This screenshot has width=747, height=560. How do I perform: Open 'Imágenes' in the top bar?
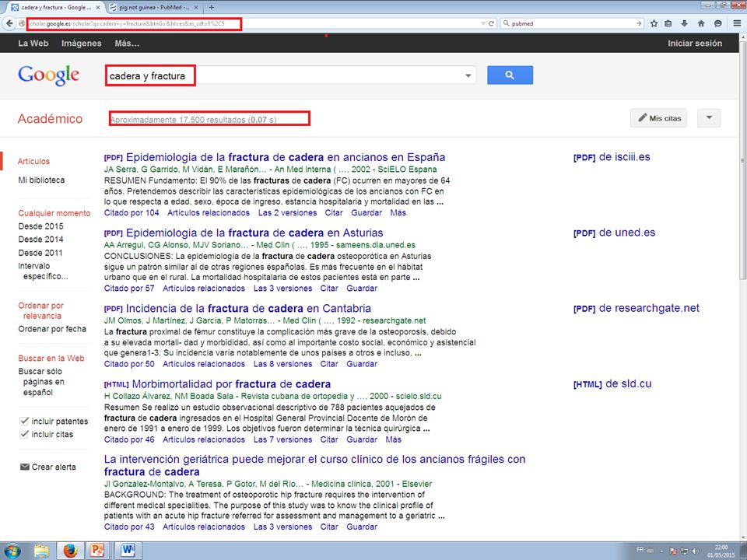[82, 44]
